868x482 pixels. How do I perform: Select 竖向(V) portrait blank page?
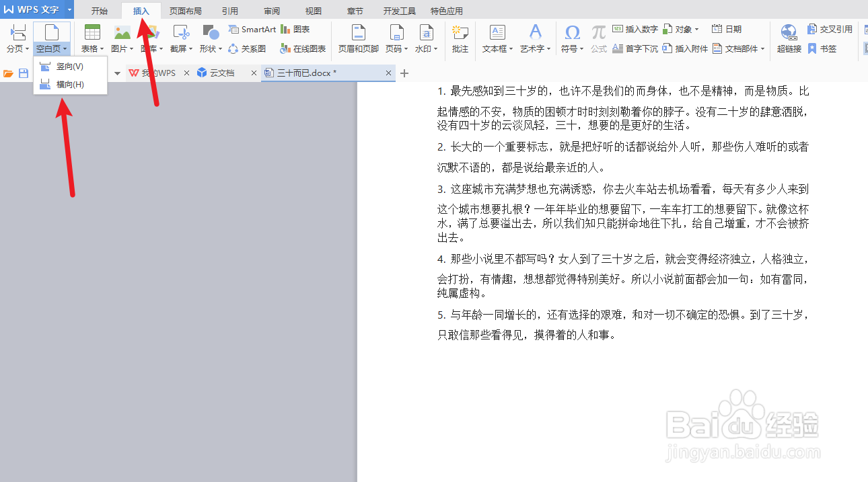[70, 67]
